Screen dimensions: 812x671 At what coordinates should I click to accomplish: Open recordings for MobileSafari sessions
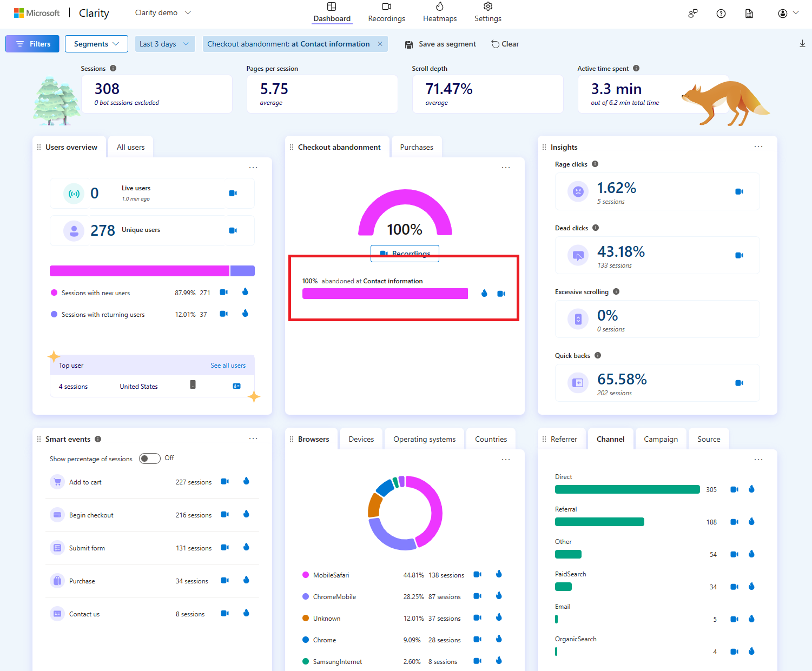coord(477,574)
